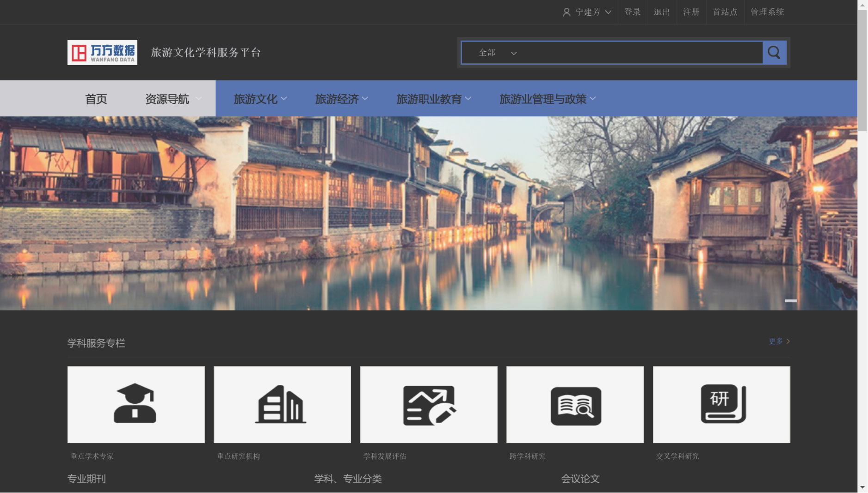Click 更多 in 学科服务专栏
The image size is (868, 493).
pos(779,341)
